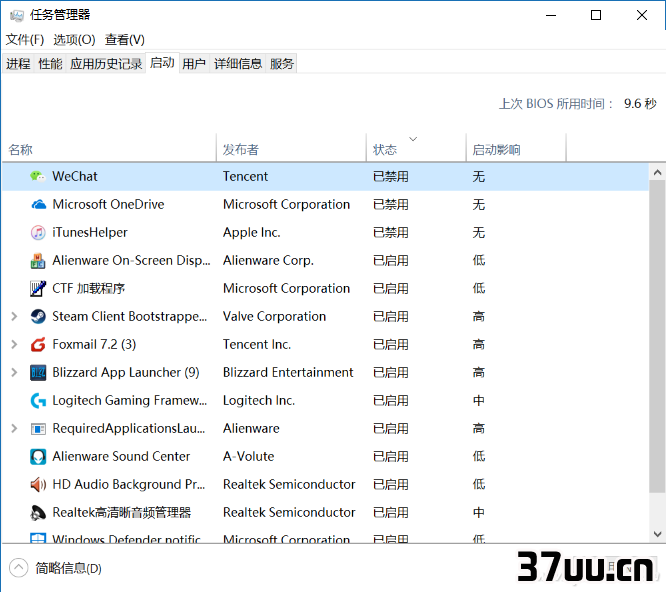Image resolution: width=666 pixels, height=592 pixels.
Task: Switch to the 服务 tab
Action: coord(282,64)
